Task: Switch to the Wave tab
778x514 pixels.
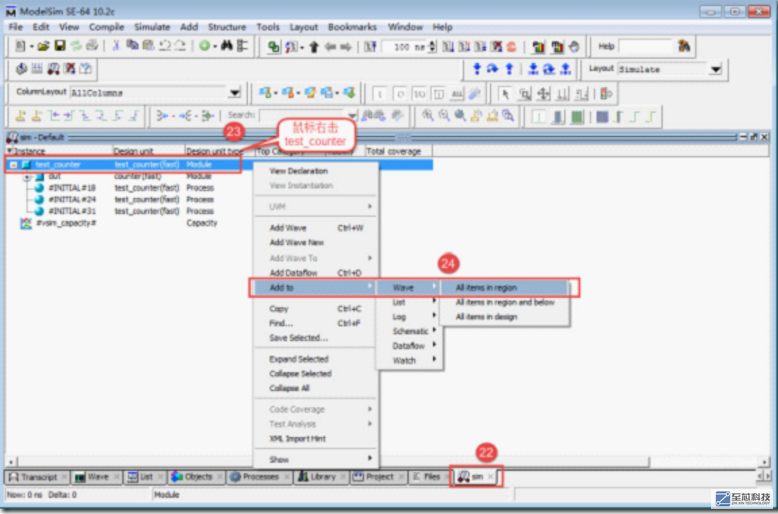Action: (96, 477)
